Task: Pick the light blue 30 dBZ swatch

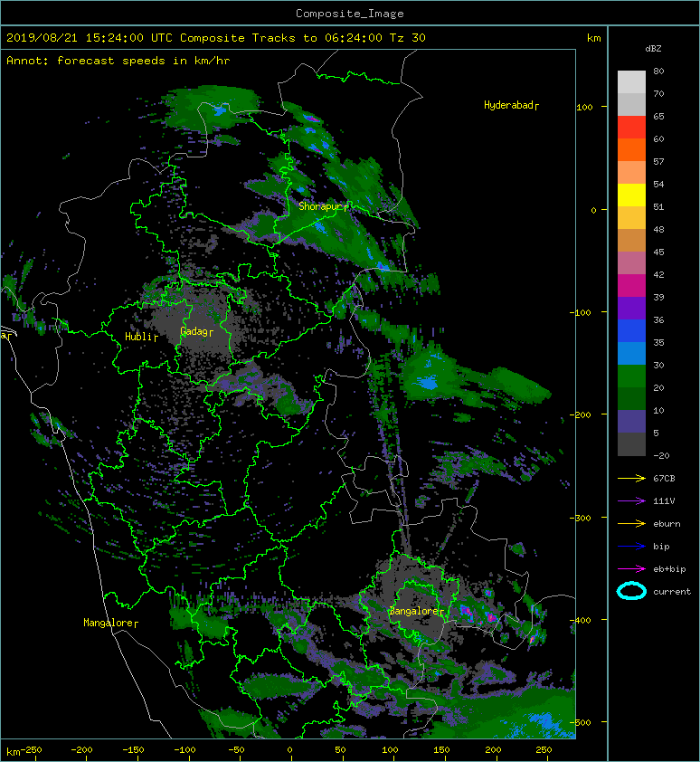Action: [631, 353]
